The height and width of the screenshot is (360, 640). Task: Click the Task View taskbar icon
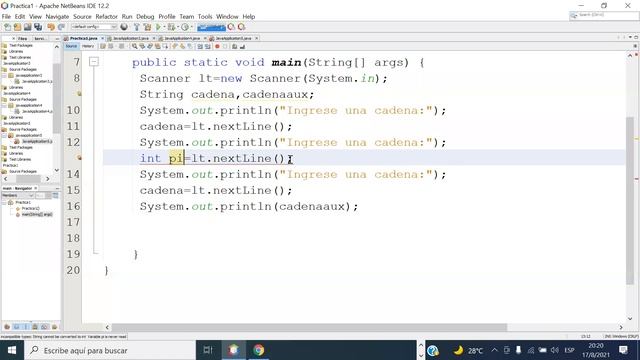coord(208,350)
